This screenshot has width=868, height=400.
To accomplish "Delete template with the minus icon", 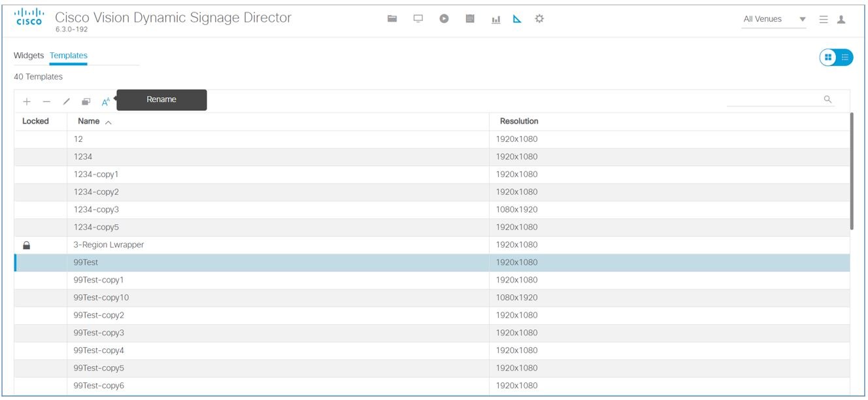I will tap(46, 101).
